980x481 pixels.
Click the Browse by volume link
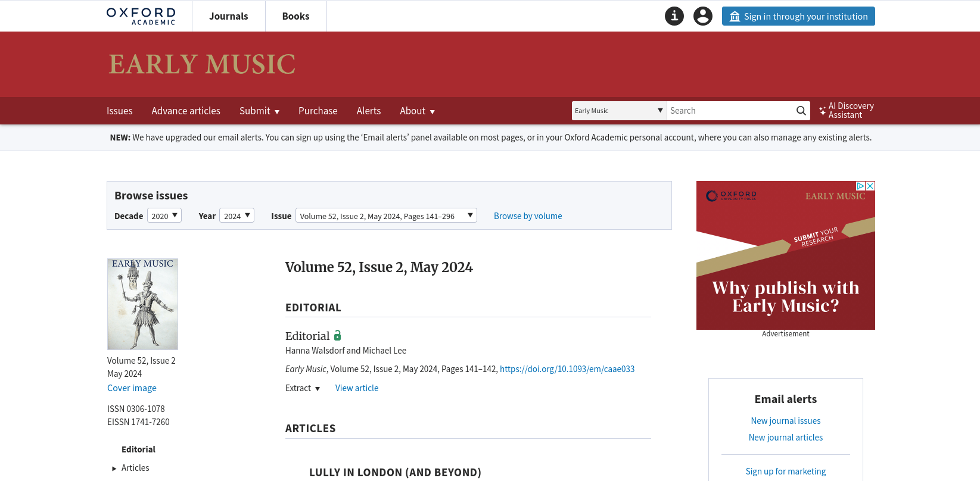click(528, 216)
